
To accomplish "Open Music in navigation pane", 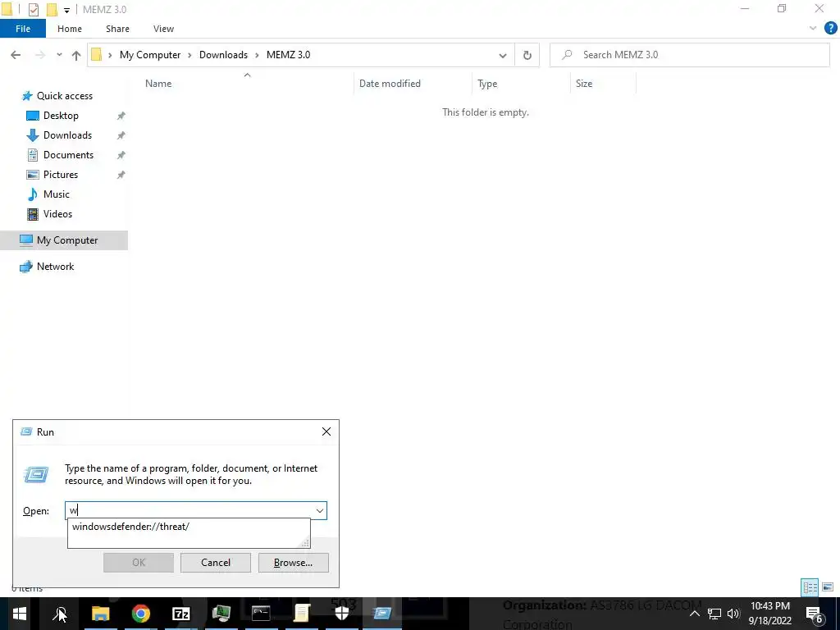I will click(x=57, y=194).
